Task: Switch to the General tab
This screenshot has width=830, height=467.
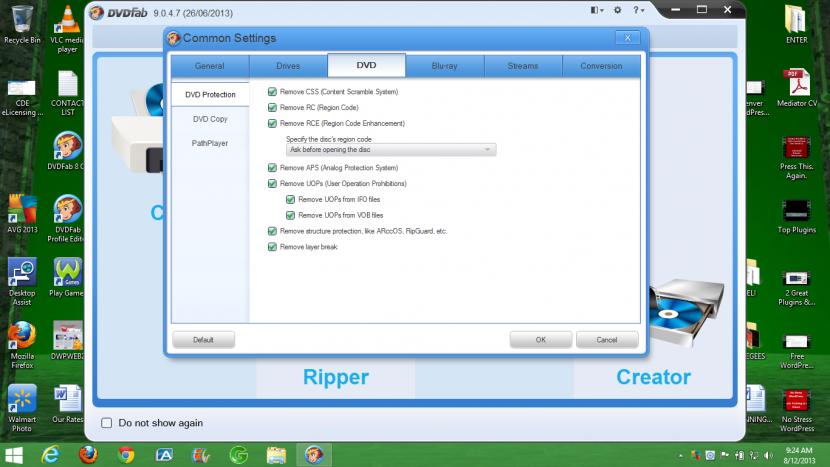Action: point(210,66)
